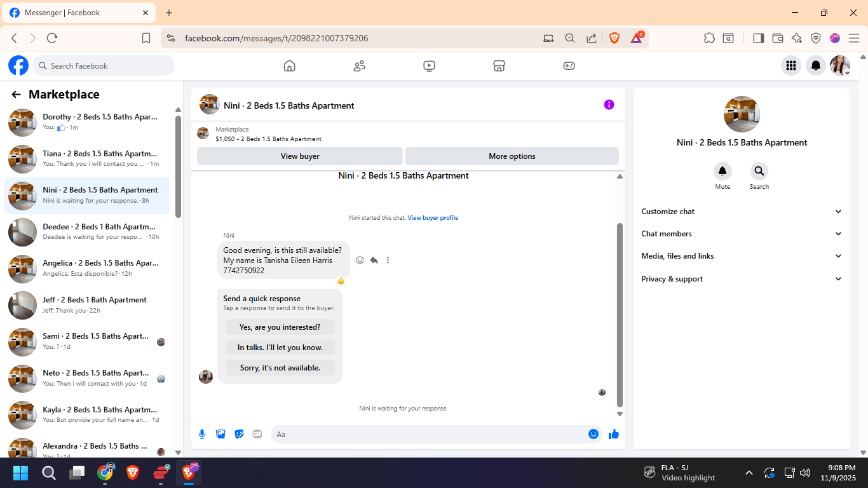Open Jeff's 2 Beds 1 Bath conversation
The height and width of the screenshot is (488, 868).
[87, 305]
